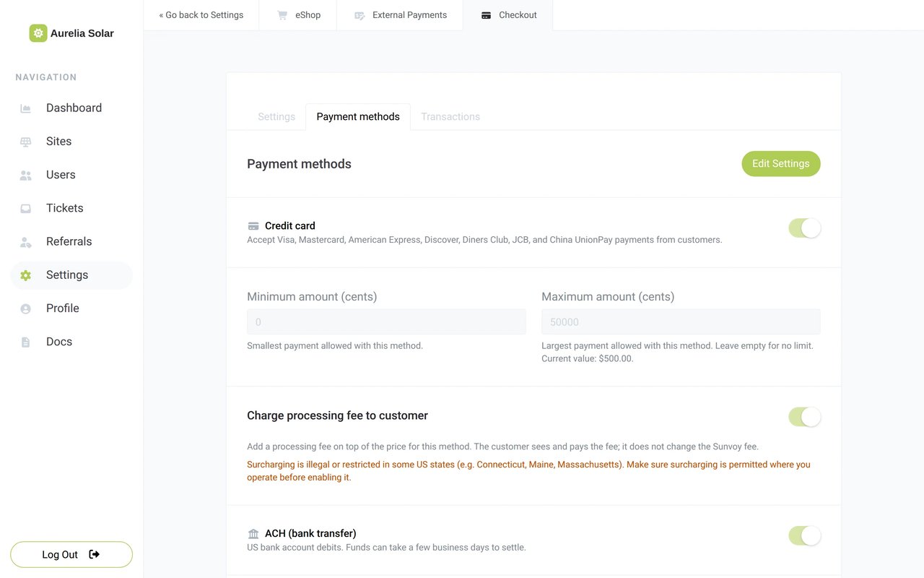Click the External Payments icon
Image resolution: width=924 pixels, height=578 pixels.
point(359,15)
